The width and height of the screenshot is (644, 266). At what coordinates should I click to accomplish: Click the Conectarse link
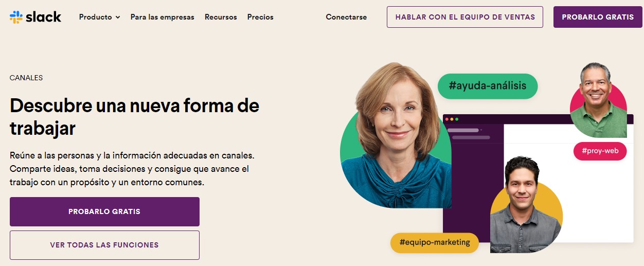(346, 17)
